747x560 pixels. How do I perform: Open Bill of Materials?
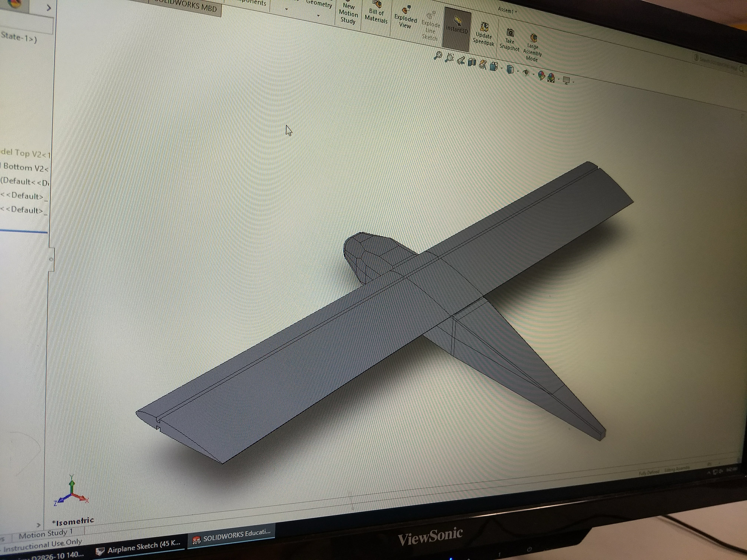[376, 11]
